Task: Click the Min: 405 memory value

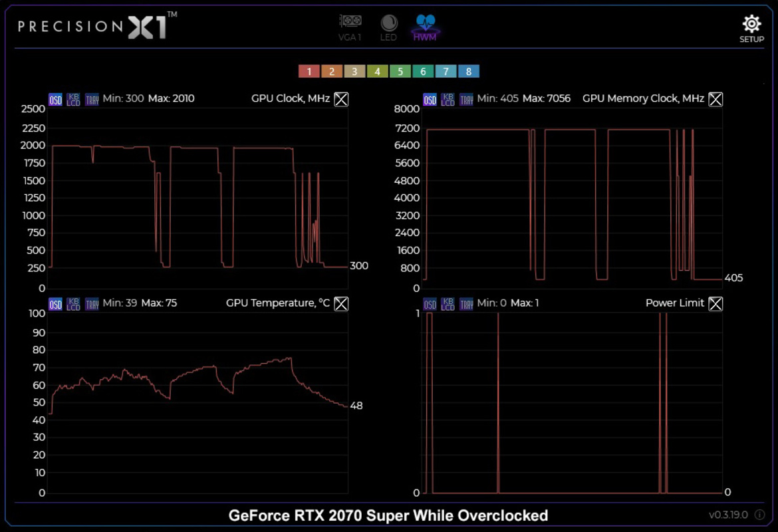Action: [497, 98]
